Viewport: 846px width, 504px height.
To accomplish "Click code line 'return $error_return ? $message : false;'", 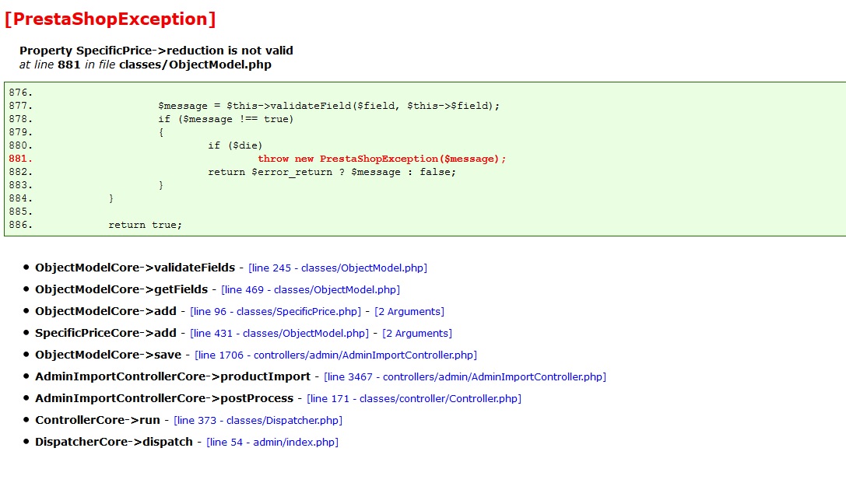I will click(332, 172).
